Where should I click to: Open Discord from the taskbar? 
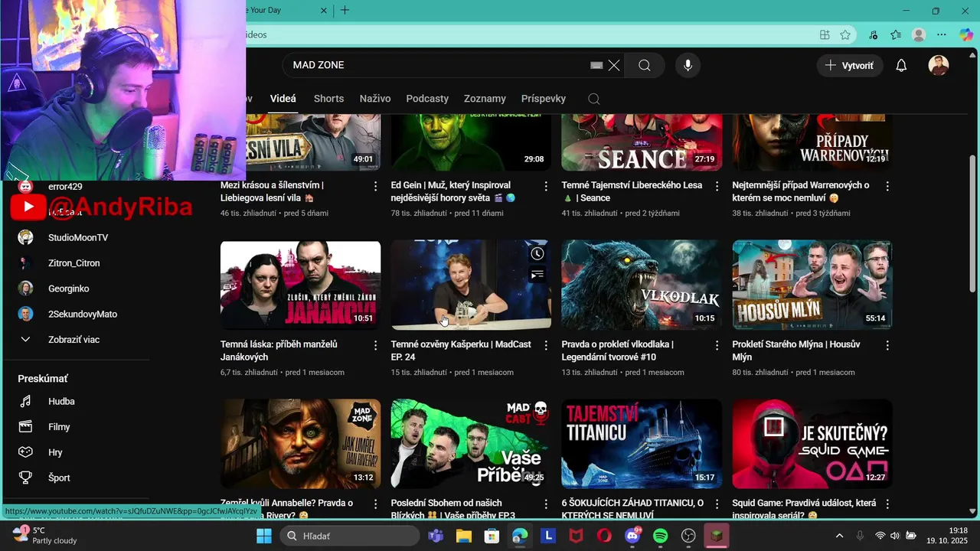point(632,536)
